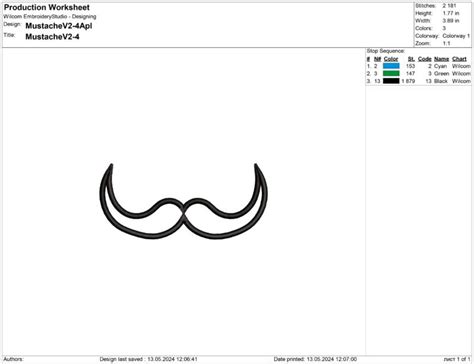Click the 'Title:' label

coord(10,35)
